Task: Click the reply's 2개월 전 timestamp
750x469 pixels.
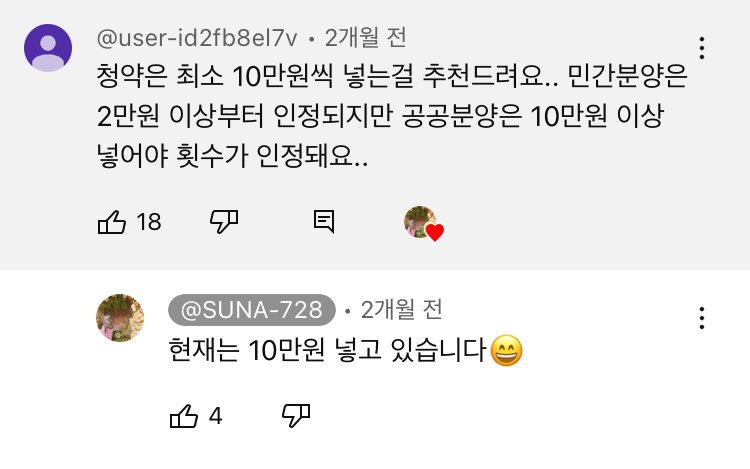Action: pyautogui.click(x=401, y=309)
